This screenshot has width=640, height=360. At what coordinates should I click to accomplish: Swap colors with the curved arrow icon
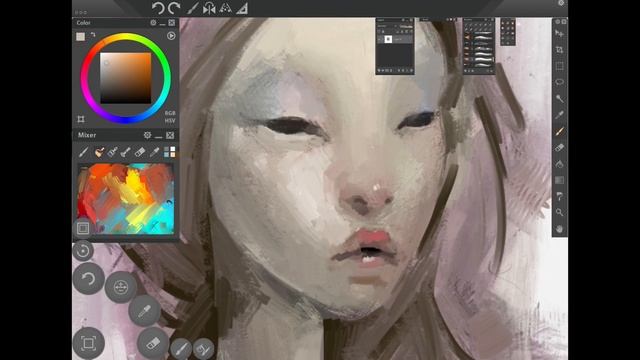93,35
